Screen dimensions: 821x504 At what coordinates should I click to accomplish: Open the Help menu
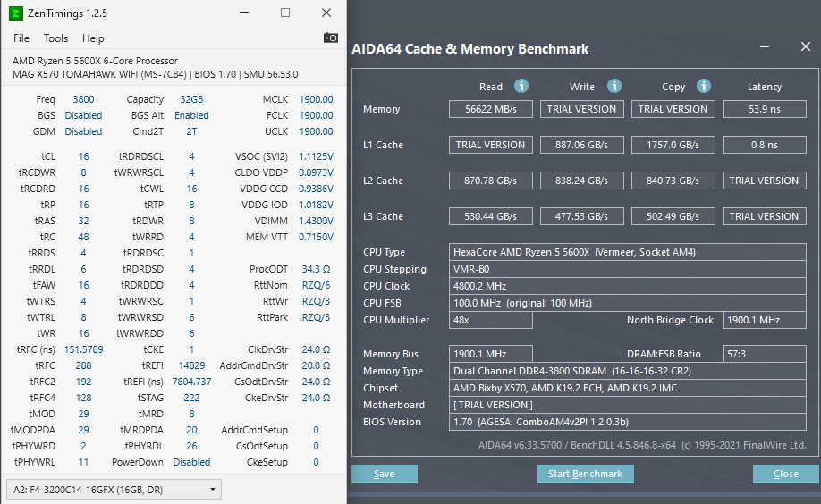click(93, 38)
